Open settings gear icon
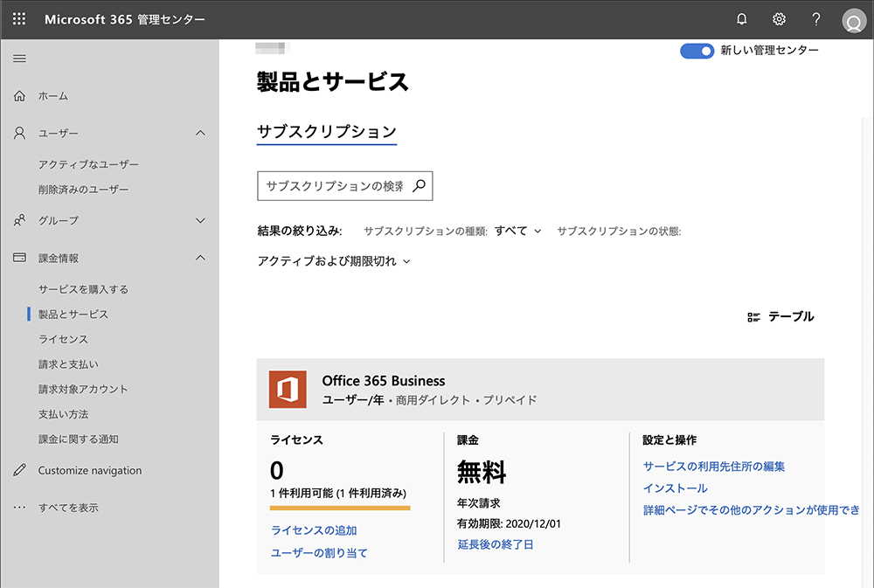 click(779, 19)
